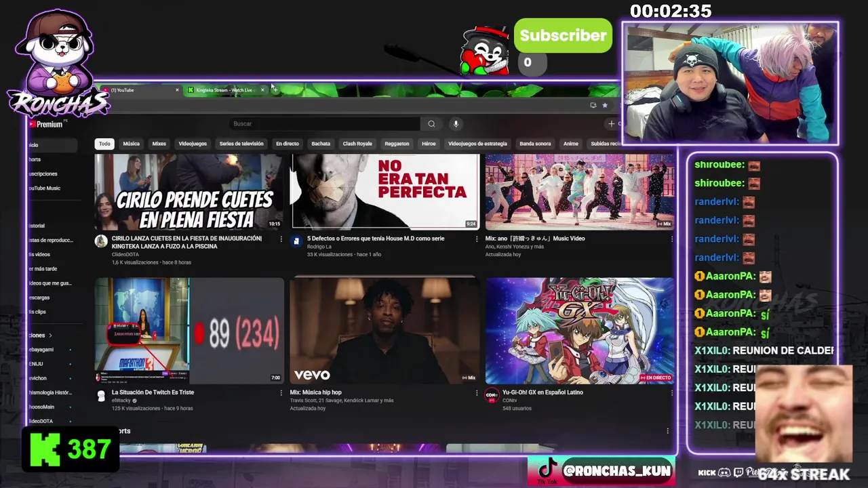Screen dimensions: 868x488
Task: Select the Música filter chip
Action: point(131,144)
